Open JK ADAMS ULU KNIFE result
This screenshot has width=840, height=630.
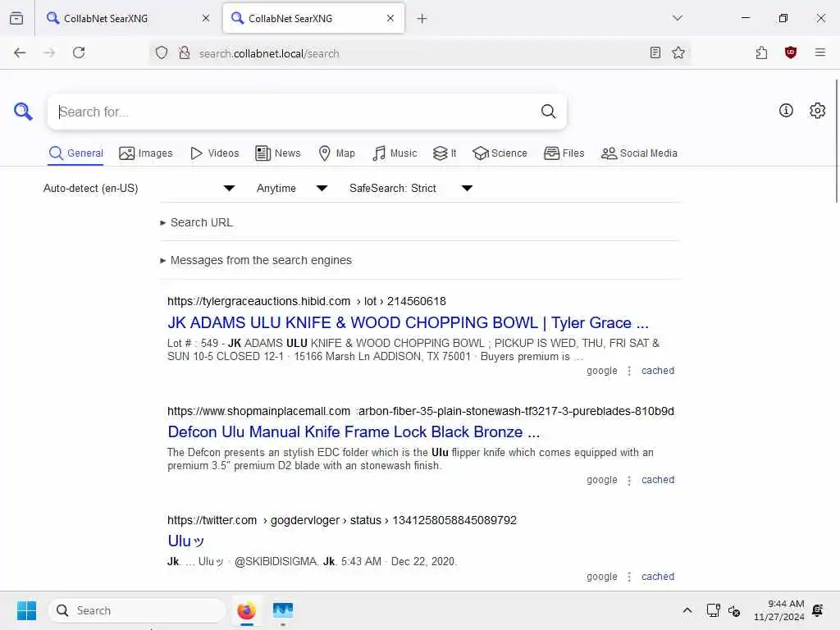408,322
